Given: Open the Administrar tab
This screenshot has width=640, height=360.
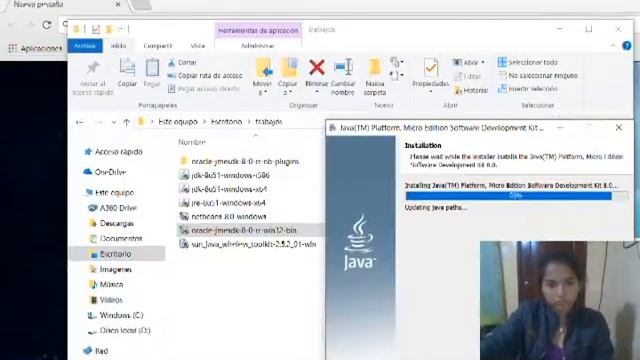Looking at the screenshot, I should click(x=258, y=46).
